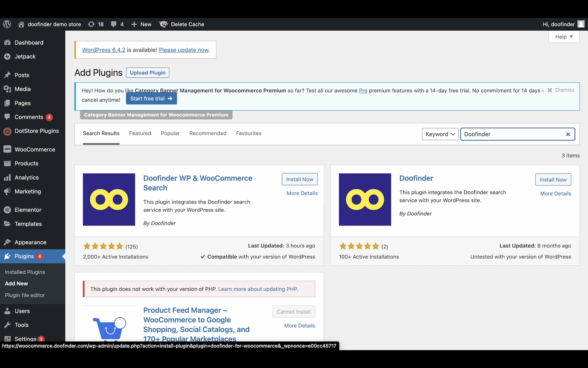Open Plugin file editor submenu item
Image resolution: width=588 pixels, height=368 pixels.
click(x=25, y=295)
